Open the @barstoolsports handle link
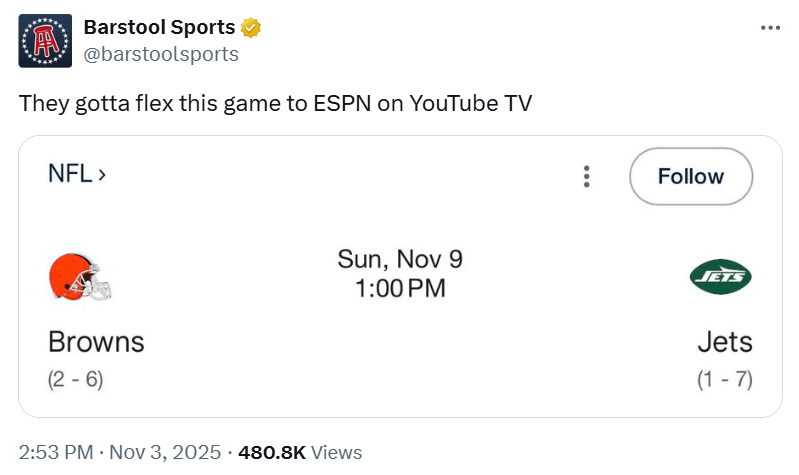This screenshot has width=799, height=475. 161,54
